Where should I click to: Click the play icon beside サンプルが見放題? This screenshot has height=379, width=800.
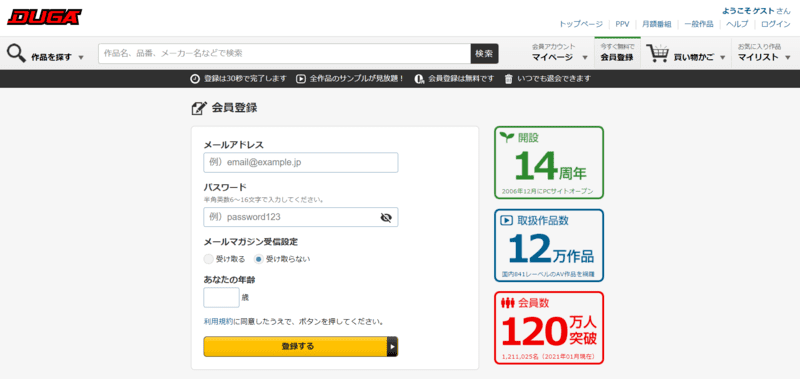pyautogui.click(x=301, y=79)
